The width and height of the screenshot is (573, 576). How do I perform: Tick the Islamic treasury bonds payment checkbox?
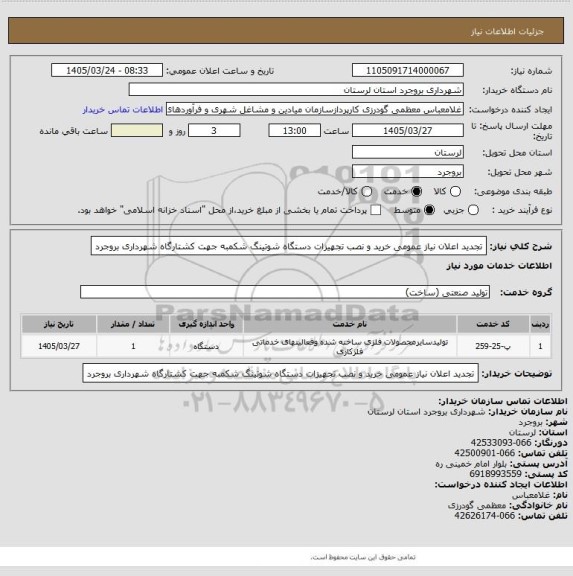coord(375,210)
